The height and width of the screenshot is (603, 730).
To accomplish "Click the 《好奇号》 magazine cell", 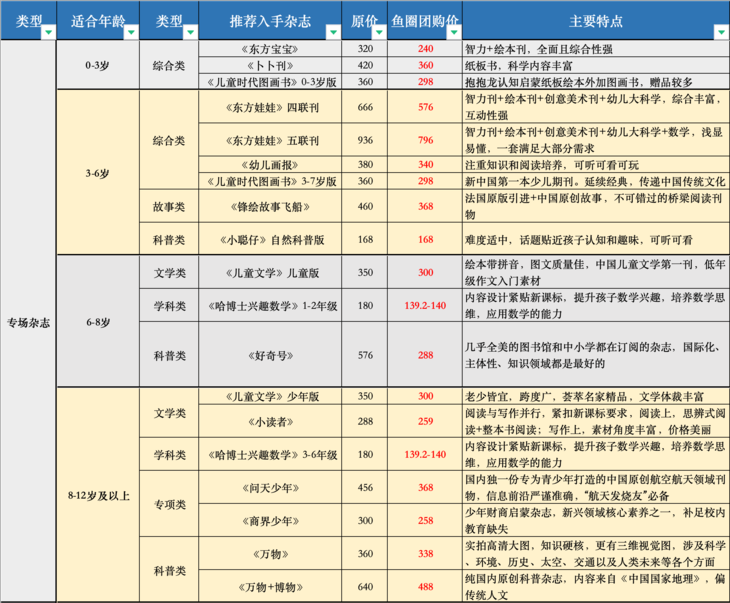I will coord(270,353).
